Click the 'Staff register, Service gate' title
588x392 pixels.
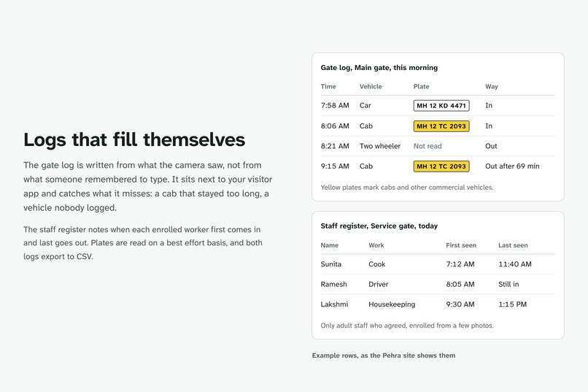(x=379, y=226)
